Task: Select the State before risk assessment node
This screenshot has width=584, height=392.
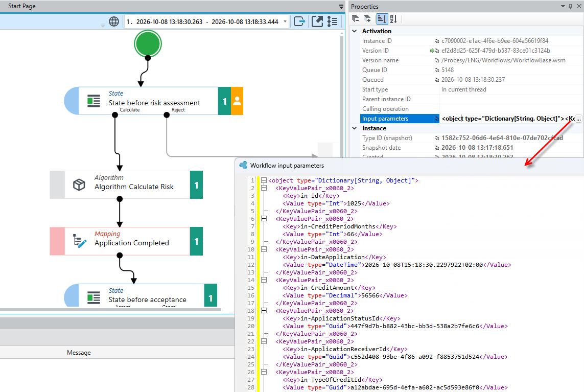Action: pos(153,101)
